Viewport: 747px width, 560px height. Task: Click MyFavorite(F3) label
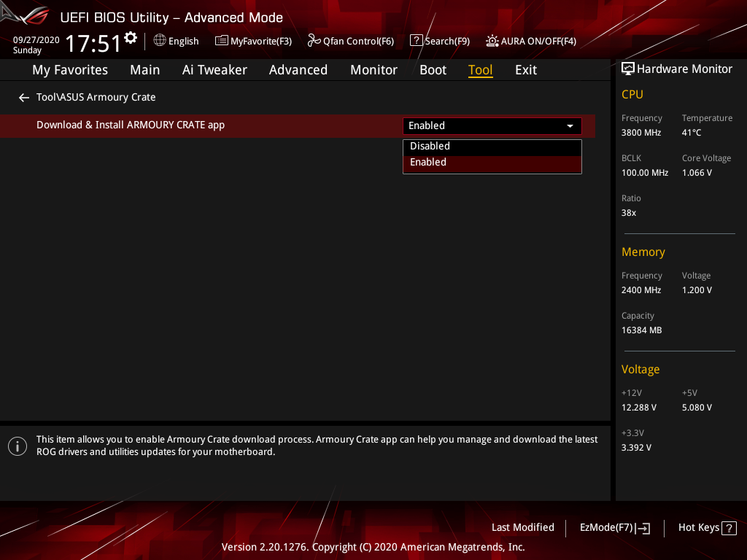coord(261,41)
